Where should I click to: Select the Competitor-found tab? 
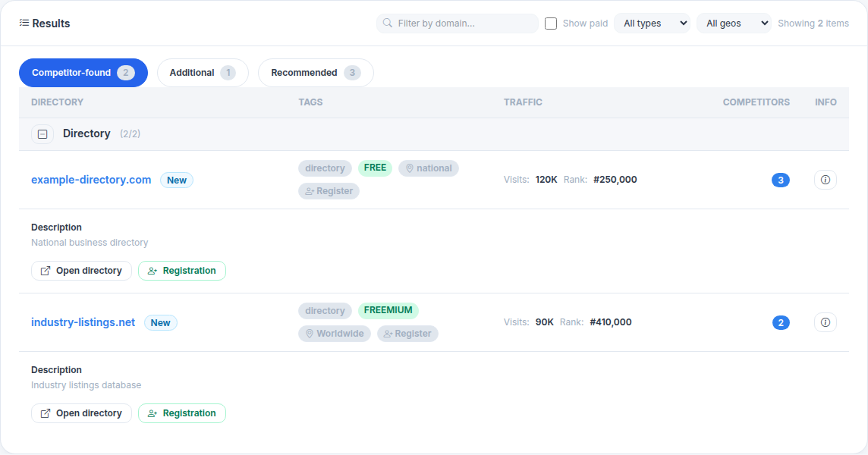(83, 72)
